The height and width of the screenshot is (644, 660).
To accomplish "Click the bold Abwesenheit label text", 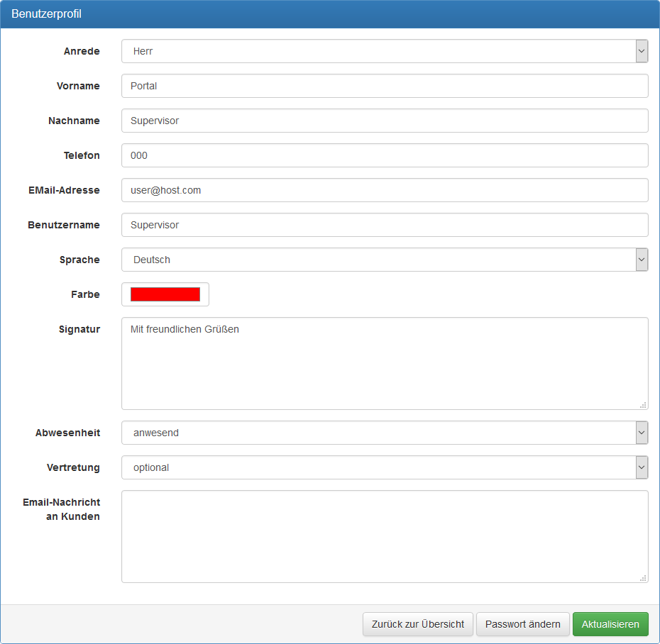I will (67, 433).
